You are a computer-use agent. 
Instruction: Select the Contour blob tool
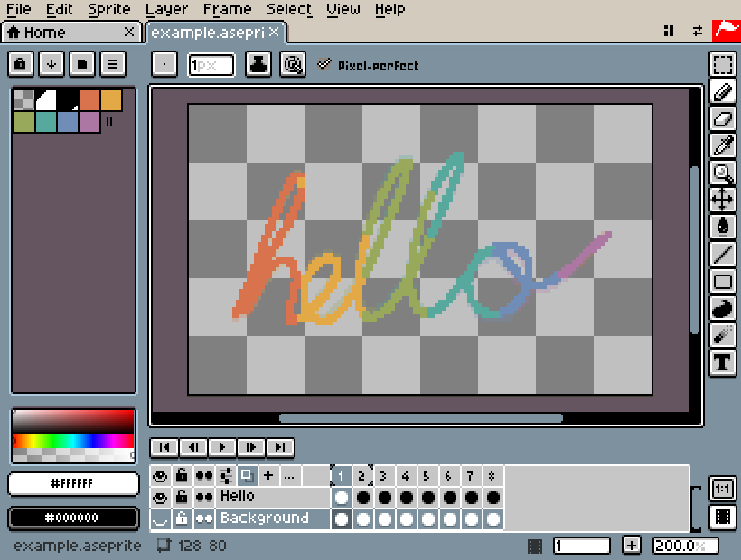[x=722, y=308]
